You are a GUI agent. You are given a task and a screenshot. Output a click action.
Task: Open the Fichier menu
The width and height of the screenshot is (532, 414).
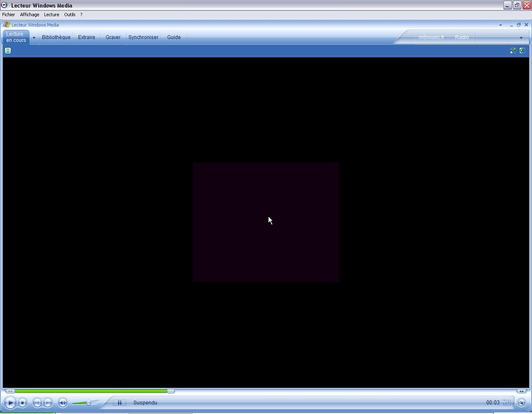click(9, 14)
